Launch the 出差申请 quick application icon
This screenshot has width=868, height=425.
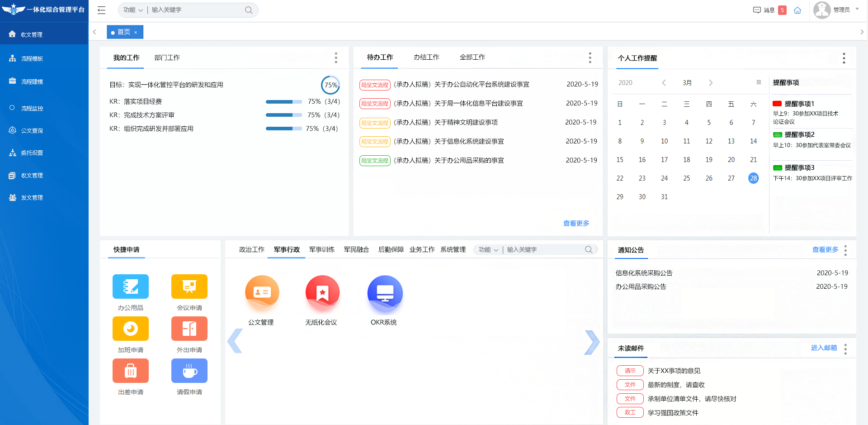(131, 371)
